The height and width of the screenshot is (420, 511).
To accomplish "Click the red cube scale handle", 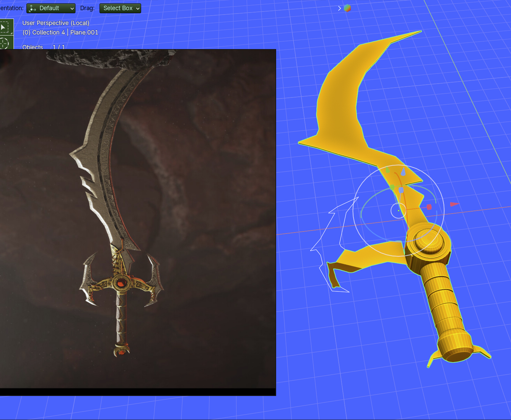I will [x=429, y=207].
